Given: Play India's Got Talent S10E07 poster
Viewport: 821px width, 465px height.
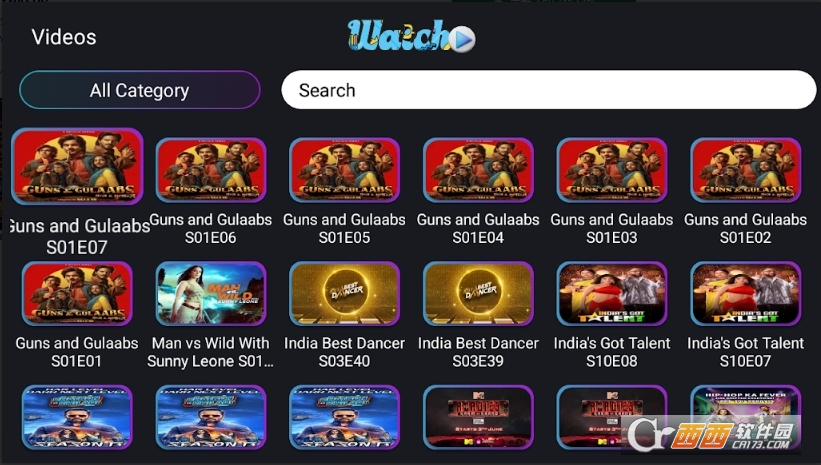Looking at the screenshot, I should click(746, 294).
